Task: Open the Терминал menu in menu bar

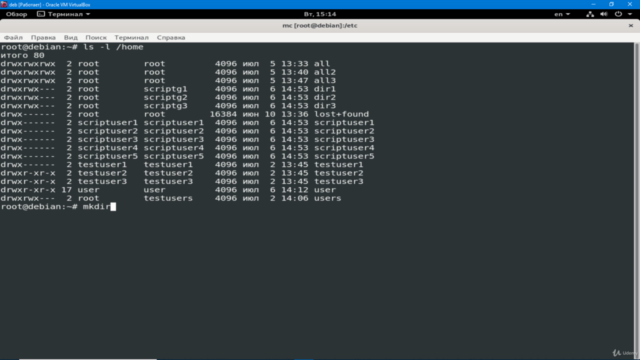Action: click(131, 38)
